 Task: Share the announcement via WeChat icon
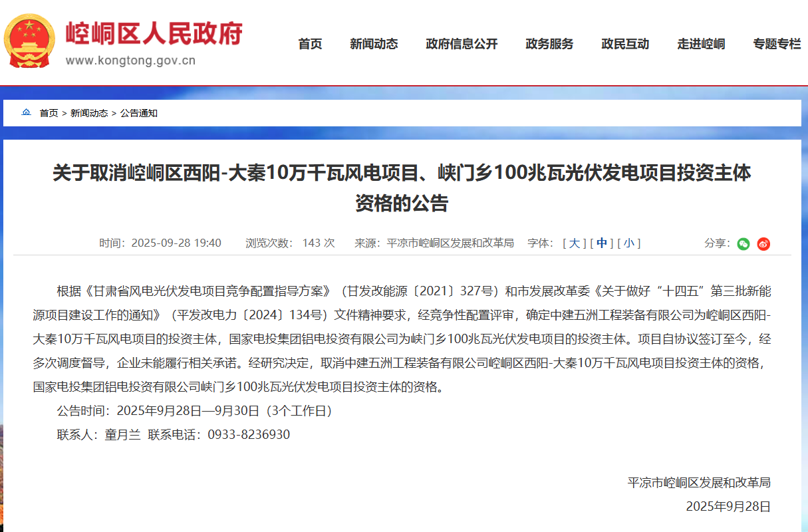(743, 243)
